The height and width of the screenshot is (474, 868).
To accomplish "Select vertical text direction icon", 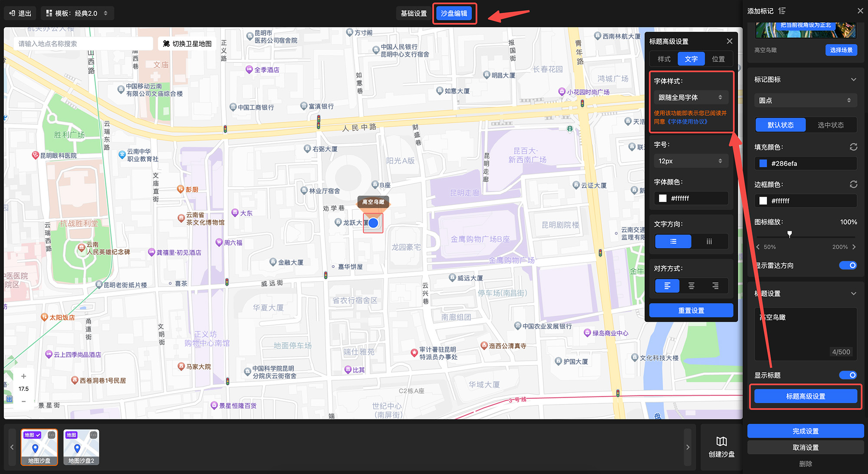I will [x=709, y=241].
